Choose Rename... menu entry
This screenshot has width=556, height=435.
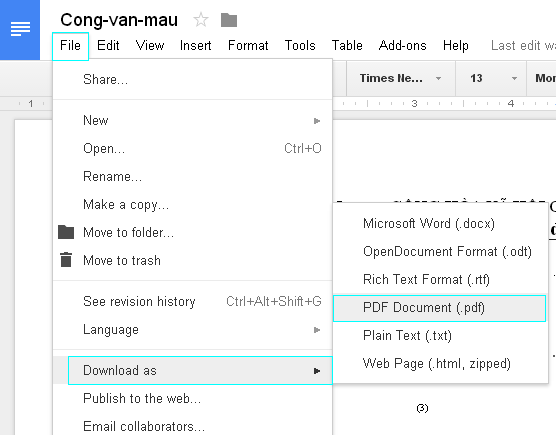click(x=193, y=176)
